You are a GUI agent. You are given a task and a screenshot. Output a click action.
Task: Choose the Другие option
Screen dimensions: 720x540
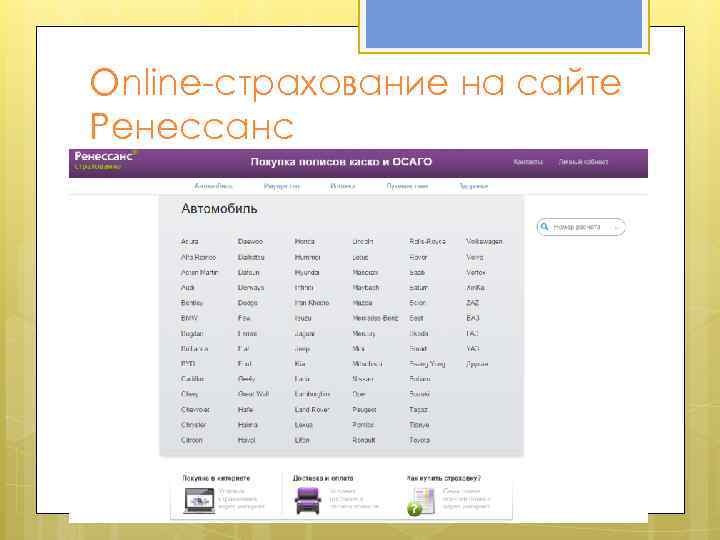(477, 364)
